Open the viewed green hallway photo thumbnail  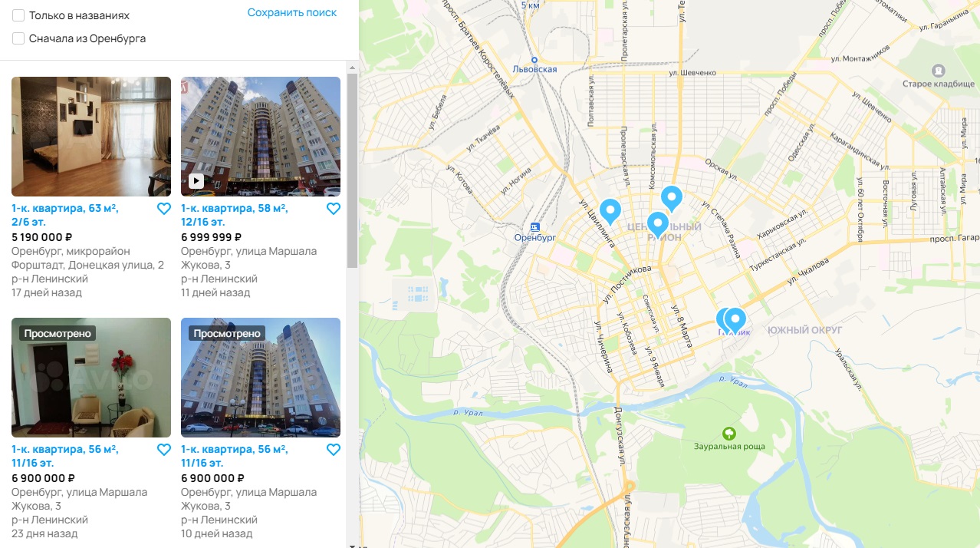click(91, 378)
